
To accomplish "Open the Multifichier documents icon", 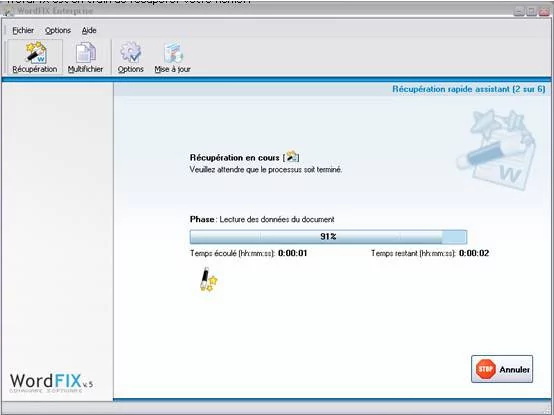I will [86, 53].
